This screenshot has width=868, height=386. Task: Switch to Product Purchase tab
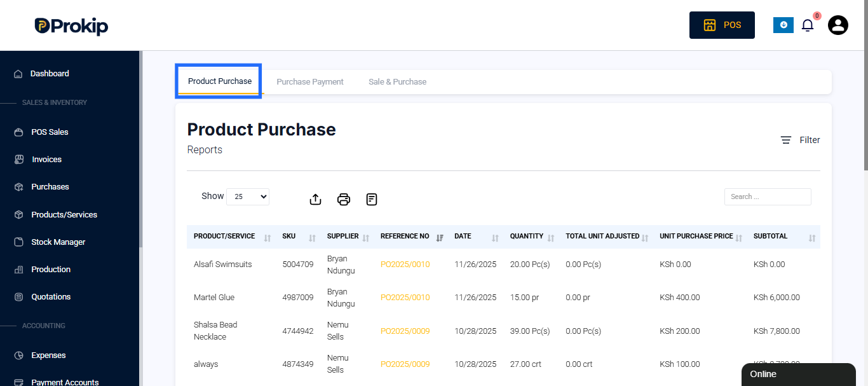coord(220,81)
